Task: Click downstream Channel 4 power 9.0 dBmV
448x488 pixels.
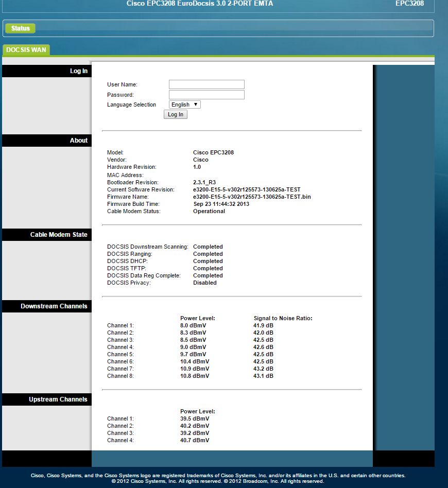Action: tap(193, 347)
